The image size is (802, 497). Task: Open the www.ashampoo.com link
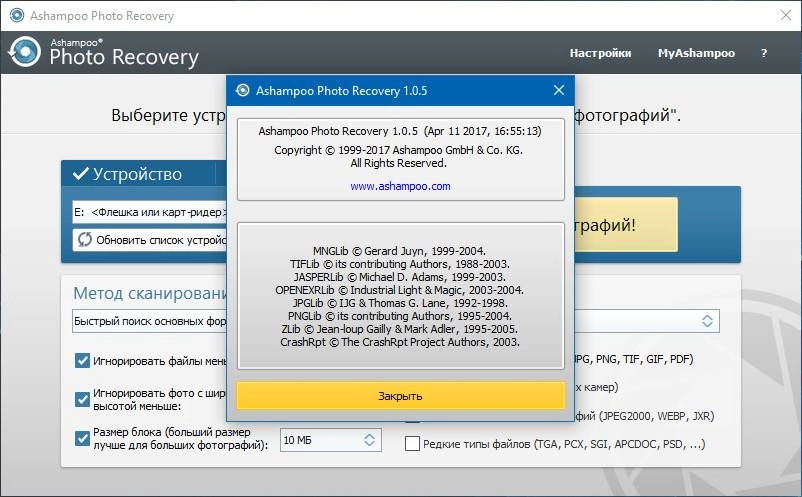pyautogui.click(x=400, y=186)
